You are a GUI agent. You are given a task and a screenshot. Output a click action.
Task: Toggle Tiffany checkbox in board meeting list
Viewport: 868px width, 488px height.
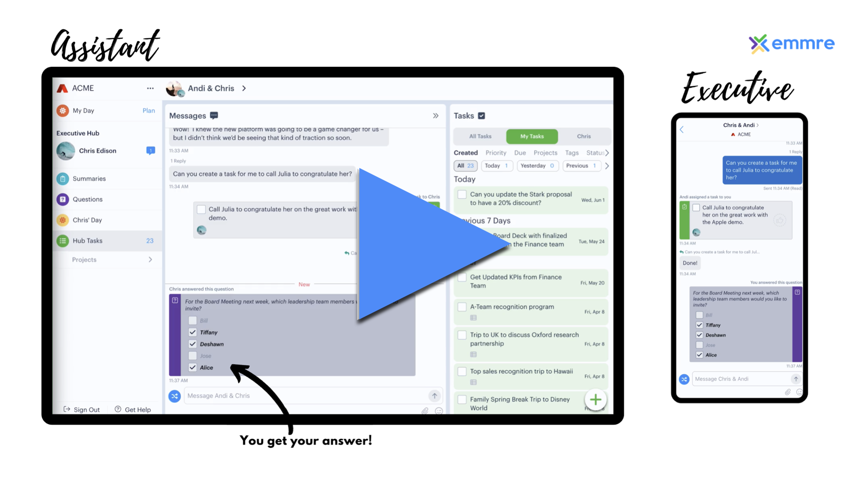192,332
